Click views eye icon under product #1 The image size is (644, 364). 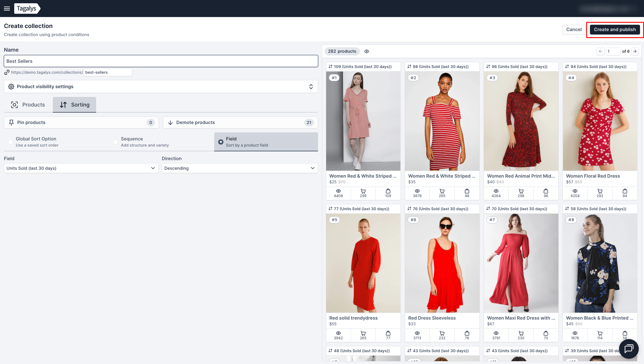(338, 191)
